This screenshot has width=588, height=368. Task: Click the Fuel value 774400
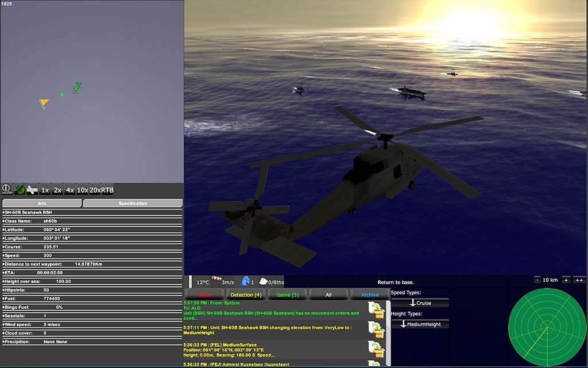click(52, 298)
